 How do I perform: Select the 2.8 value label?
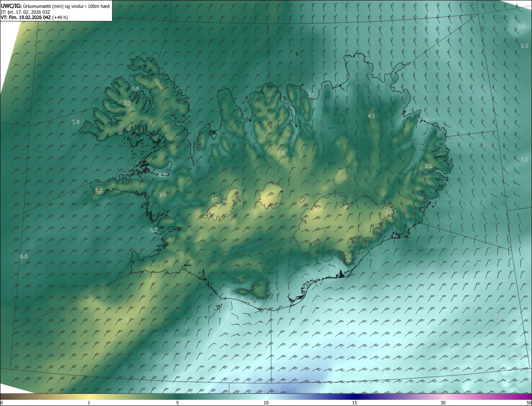click(x=389, y=213)
